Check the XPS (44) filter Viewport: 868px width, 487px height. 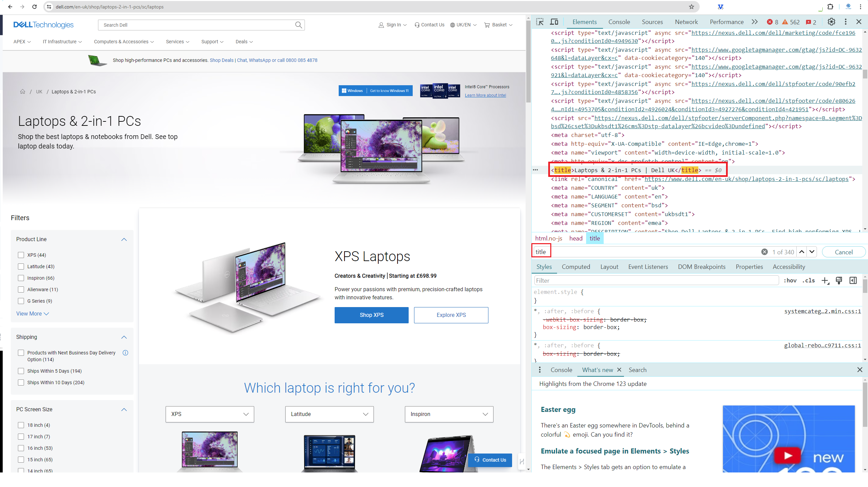click(21, 255)
